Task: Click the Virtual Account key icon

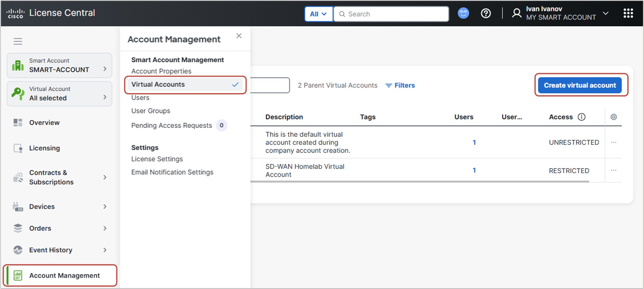Action: pos(18,93)
